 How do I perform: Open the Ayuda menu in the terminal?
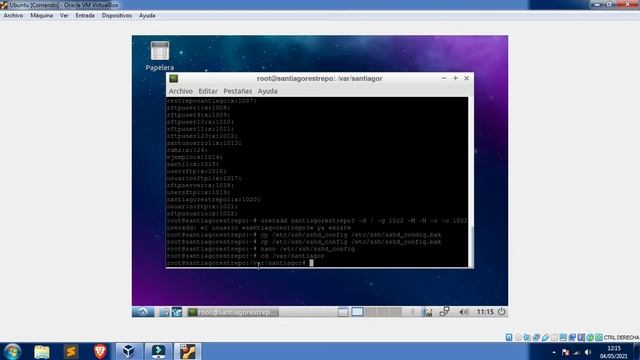pos(267,91)
